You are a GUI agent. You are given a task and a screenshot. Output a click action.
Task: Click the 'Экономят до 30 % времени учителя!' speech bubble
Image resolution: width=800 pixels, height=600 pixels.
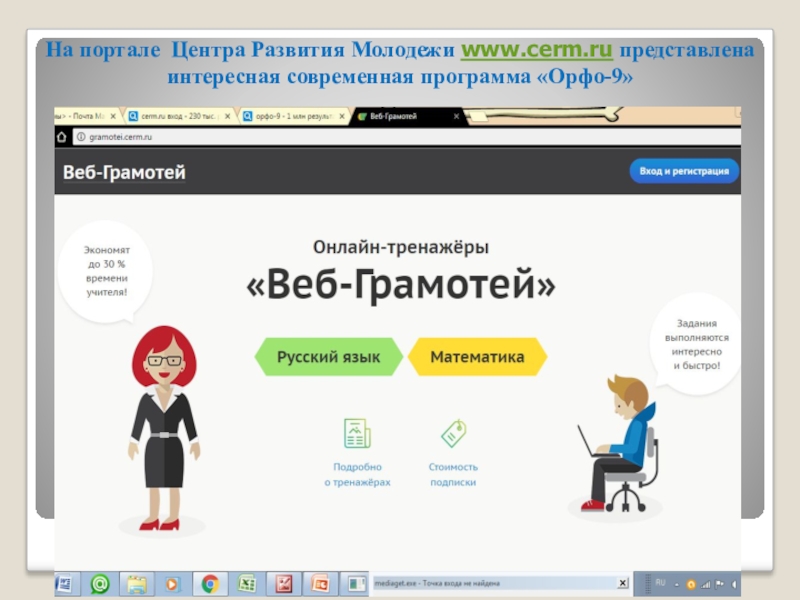pos(106,271)
